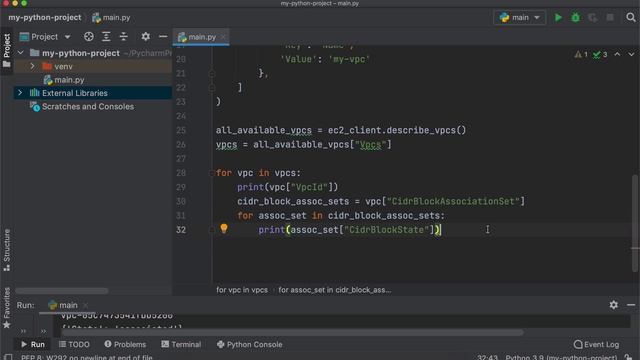
Task: Open the Project view dropdown
Action: pyautogui.click(x=45, y=37)
